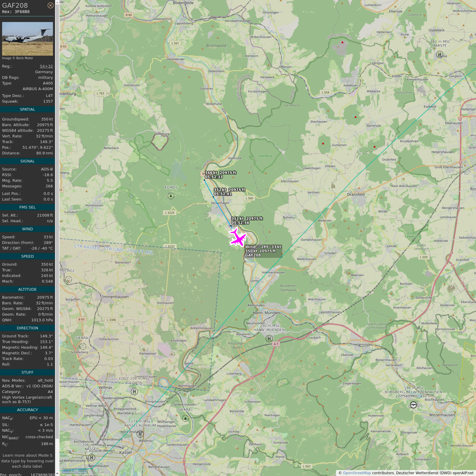Open the 54+32 registration link
Image resolution: width=476 pixels, height=476 pixels.
pyautogui.click(x=46, y=66)
